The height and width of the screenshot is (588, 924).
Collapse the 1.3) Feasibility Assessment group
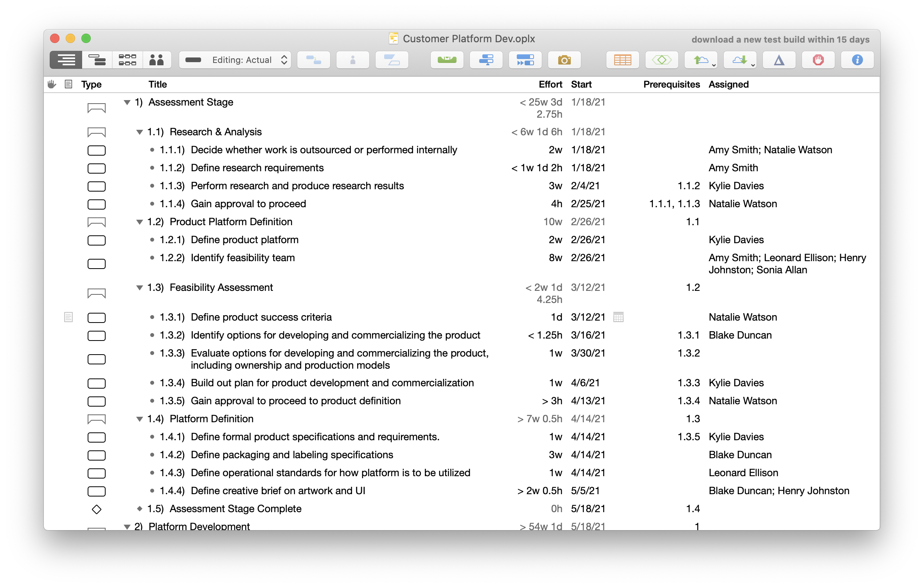pyautogui.click(x=140, y=288)
